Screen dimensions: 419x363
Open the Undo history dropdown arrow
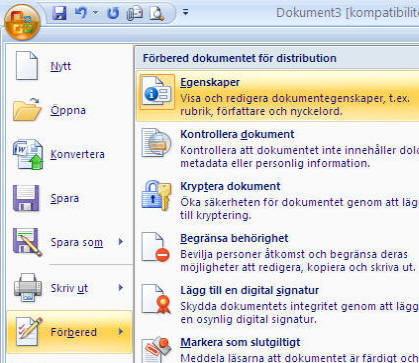click(96, 13)
